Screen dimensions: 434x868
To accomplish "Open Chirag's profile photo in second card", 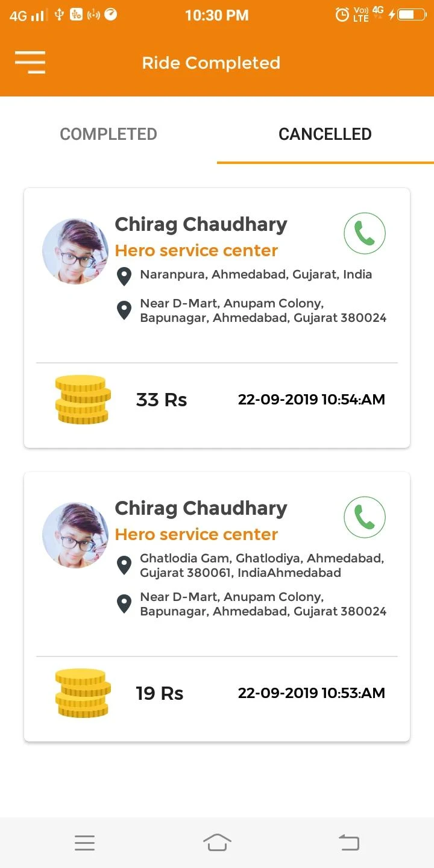I will click(75, 535).
